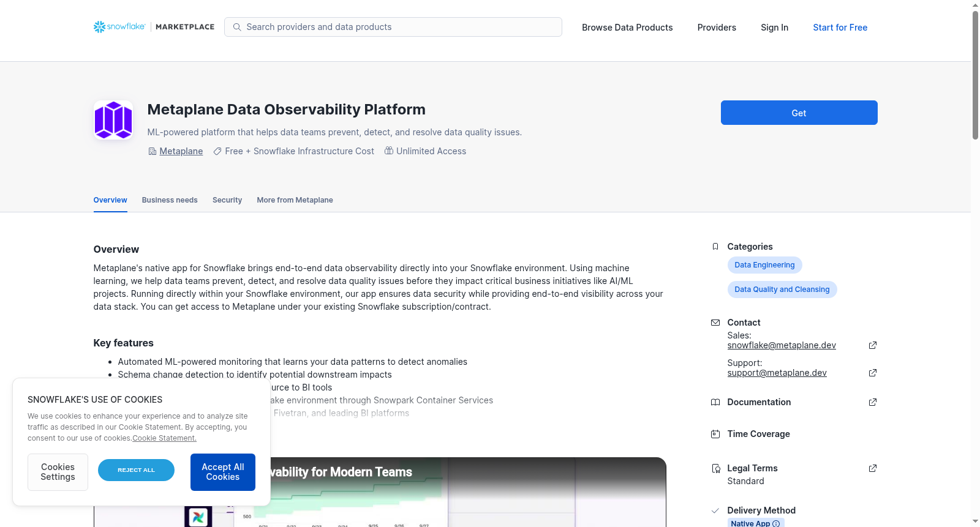Click the "Unlimited Access" label

coord(431,151)
